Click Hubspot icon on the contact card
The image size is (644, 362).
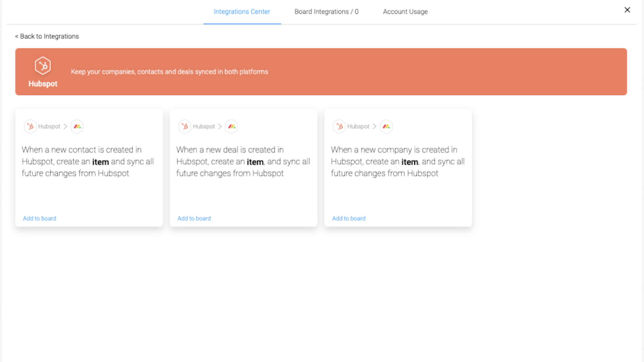[x=30, y=126]
